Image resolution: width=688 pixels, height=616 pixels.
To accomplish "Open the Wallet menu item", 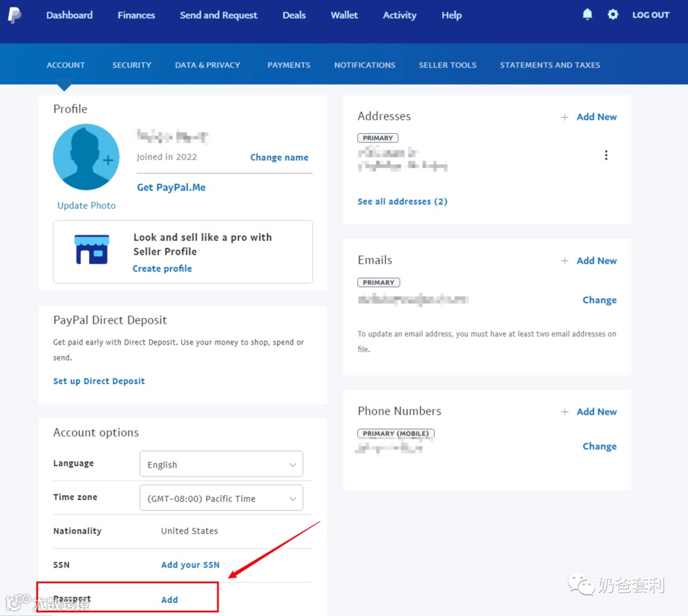I will click(344, 15).
